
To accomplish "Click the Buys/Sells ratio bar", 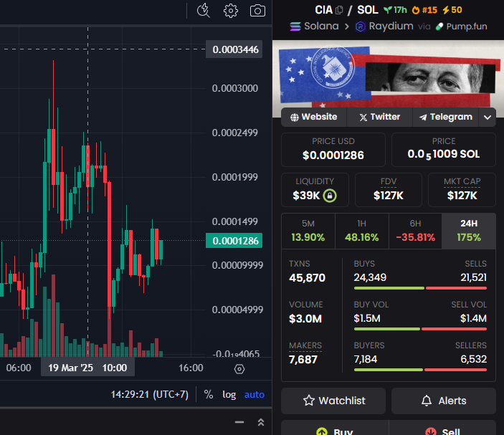I will click(x=420, y=288).
